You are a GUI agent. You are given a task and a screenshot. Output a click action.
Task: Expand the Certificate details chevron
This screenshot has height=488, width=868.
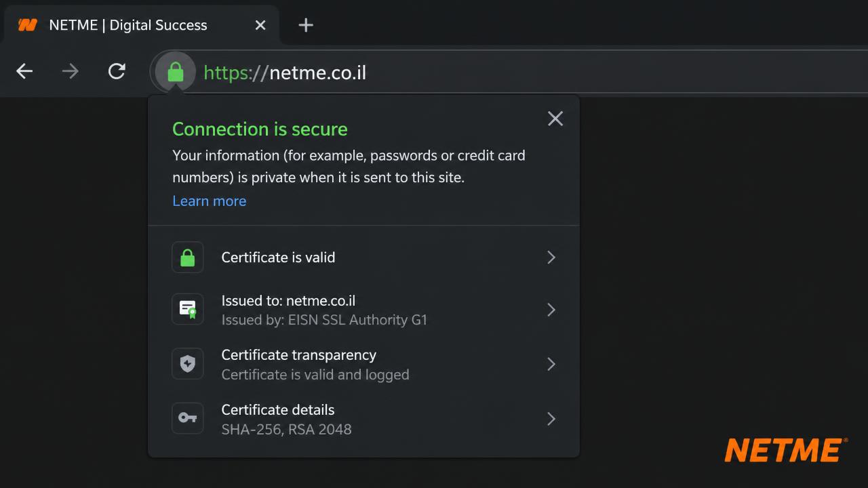551,419
